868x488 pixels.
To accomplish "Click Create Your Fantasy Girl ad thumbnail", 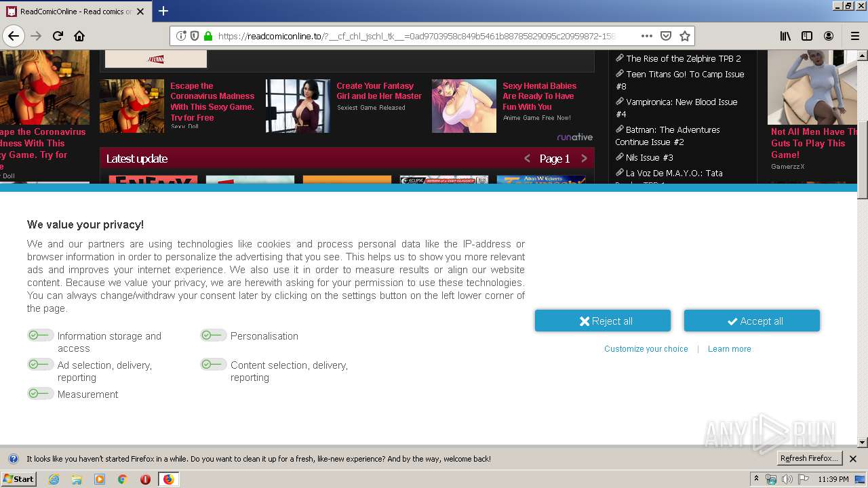I will 298,106.
